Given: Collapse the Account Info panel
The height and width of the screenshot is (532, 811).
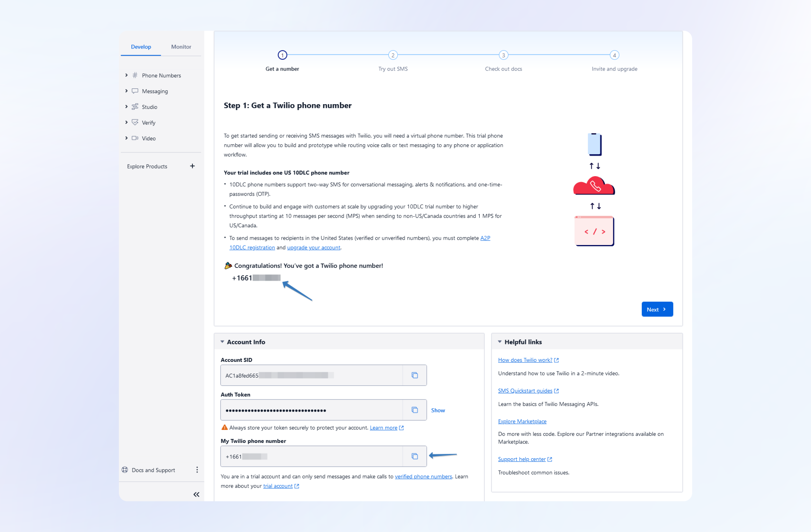Looking at the screenshot, I should pos(222,342).
